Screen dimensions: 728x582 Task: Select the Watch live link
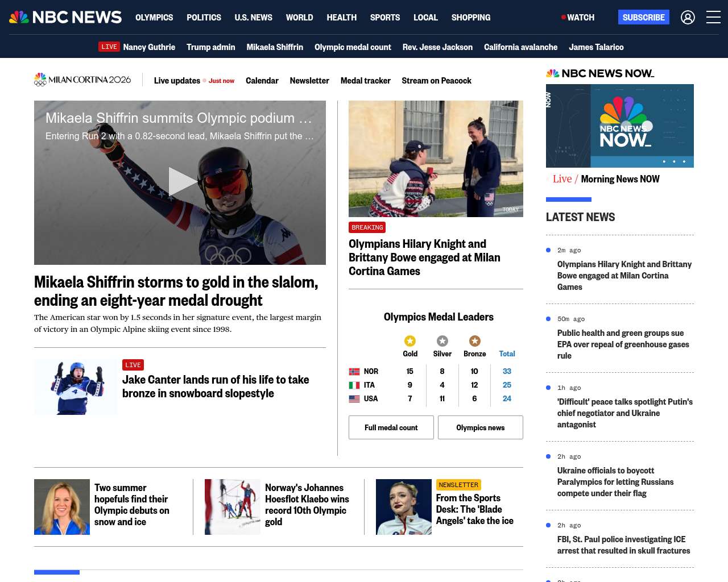click(578, 18)
